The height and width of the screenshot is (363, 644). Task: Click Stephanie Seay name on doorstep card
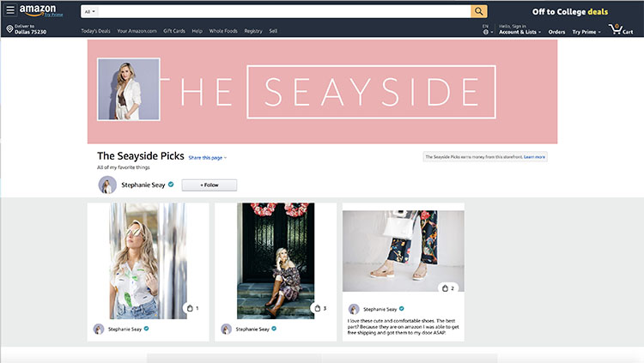coord(252,329)
